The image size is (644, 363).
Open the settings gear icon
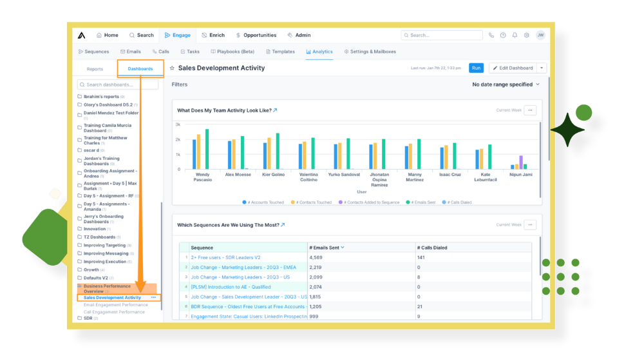pyautogui.click(x=527, y=35)
